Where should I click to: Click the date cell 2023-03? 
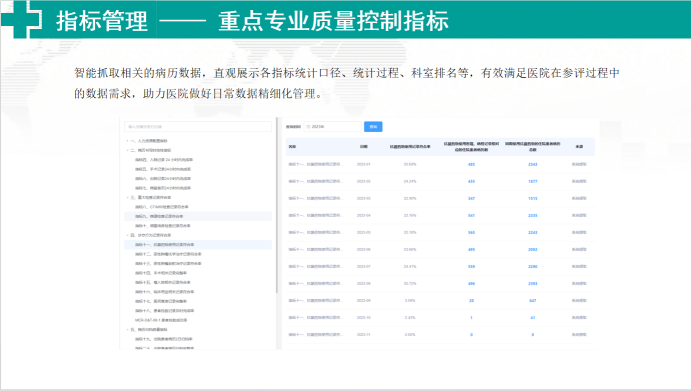pyautogui.click(x=364, y=198)
